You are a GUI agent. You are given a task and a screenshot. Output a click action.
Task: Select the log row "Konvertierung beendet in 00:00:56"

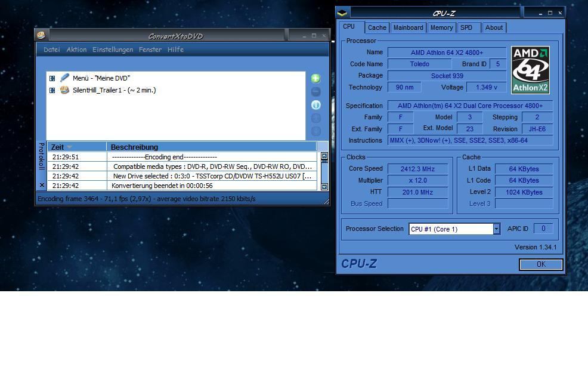(x=182, y=186)
